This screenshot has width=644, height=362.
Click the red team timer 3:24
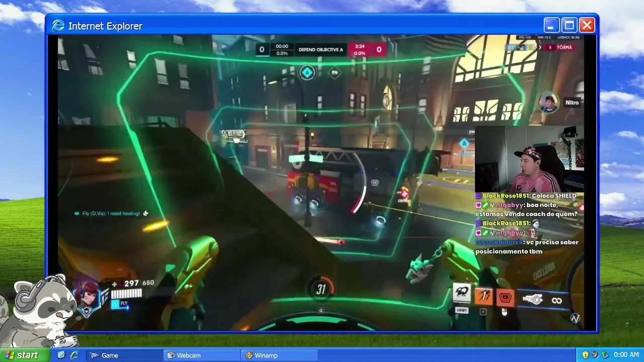[x=360, y=46]
